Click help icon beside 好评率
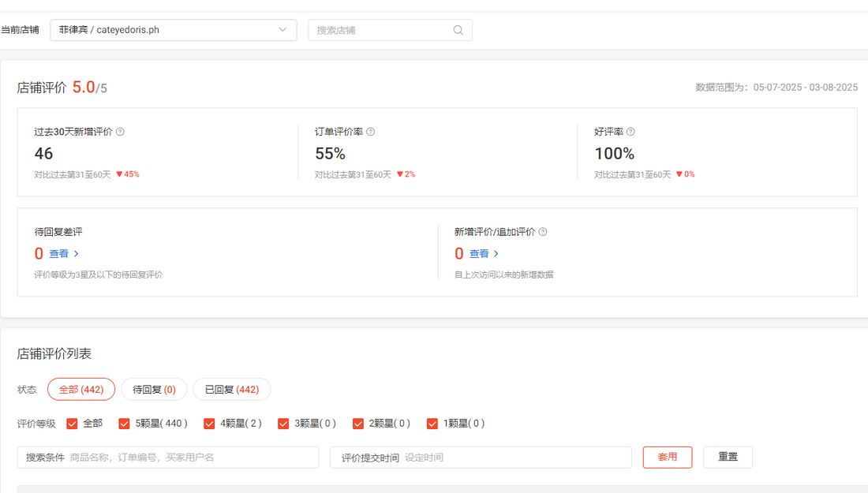 (630, 132)
